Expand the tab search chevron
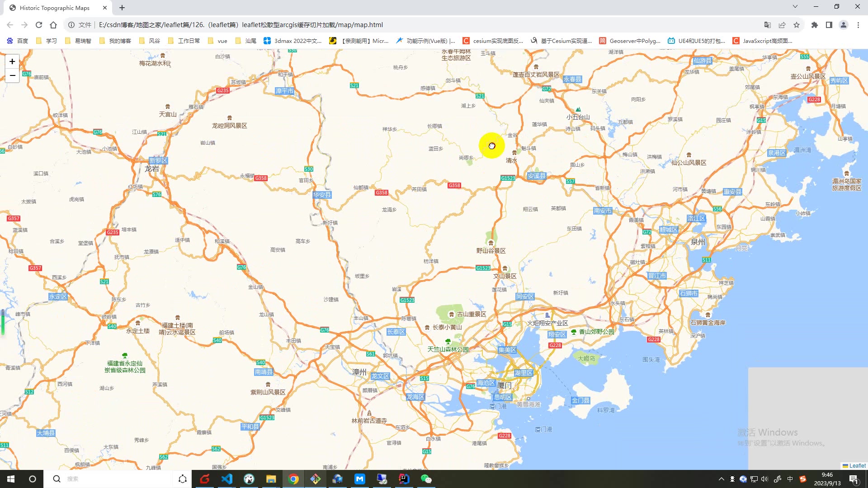868x488 pixels. pyautogui.click(x=795, y=6)
